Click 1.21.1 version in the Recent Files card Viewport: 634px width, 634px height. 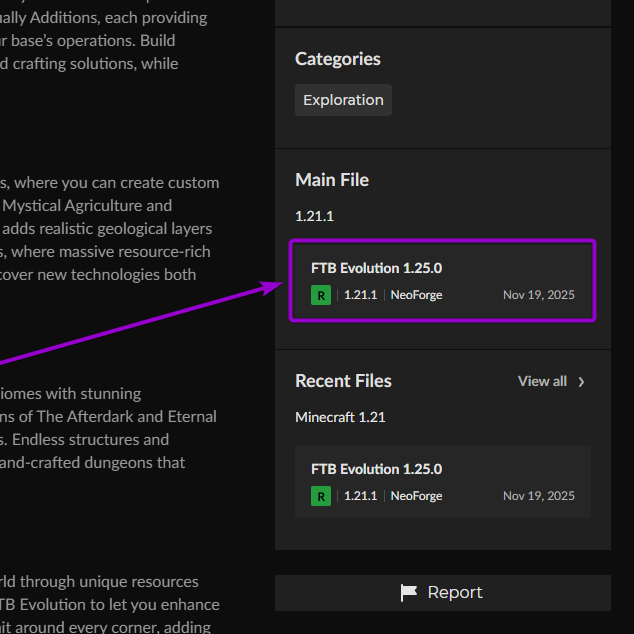click(x=360, y=496)
